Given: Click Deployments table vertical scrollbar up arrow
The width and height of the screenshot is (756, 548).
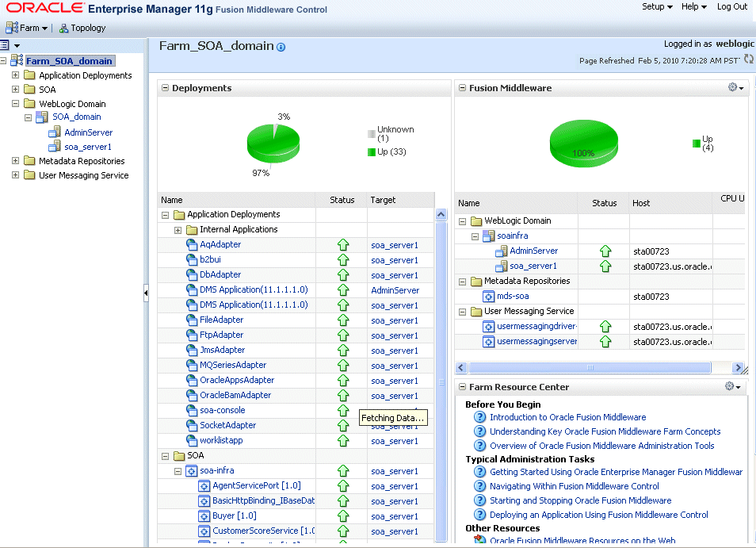Looking at the screenshot, I should click(441, 215).
